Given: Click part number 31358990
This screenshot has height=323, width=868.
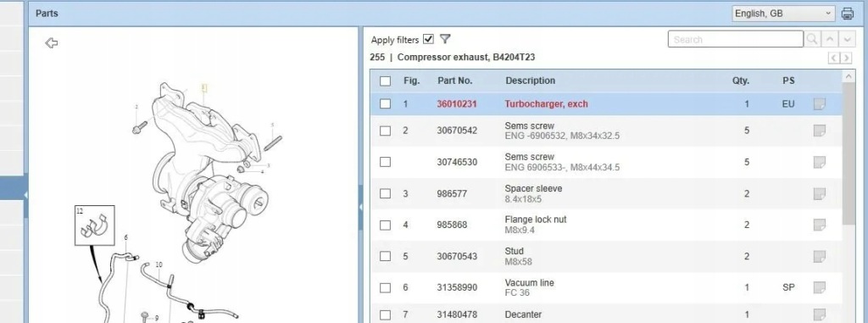Looking at the screenshot, I should [457, 287].
